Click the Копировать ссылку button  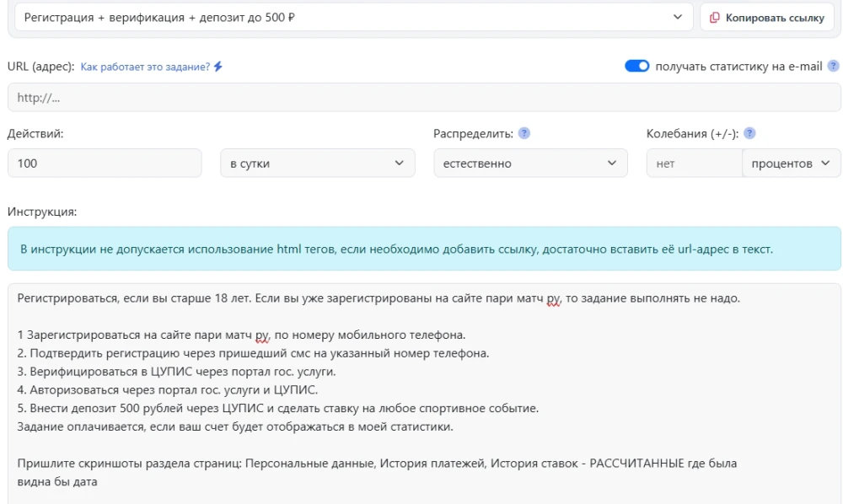pyautogui.click(x=767, y=17)
